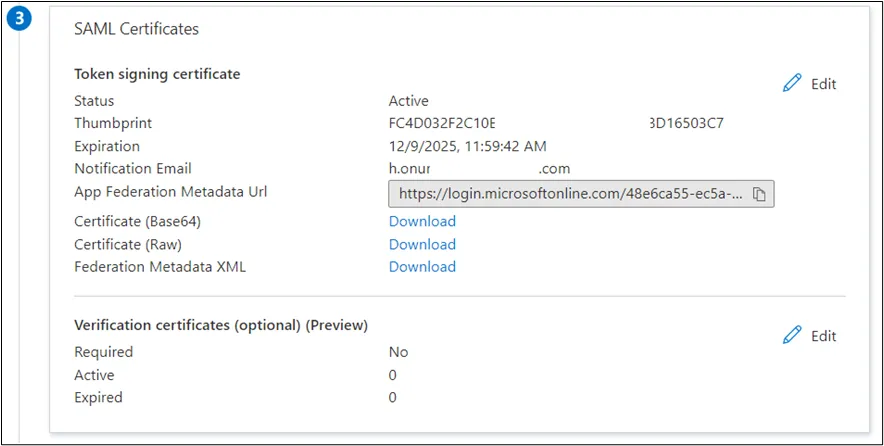Click the Edit label for Verification certificates
884x446 pixels.
click(x=823, y=336)
